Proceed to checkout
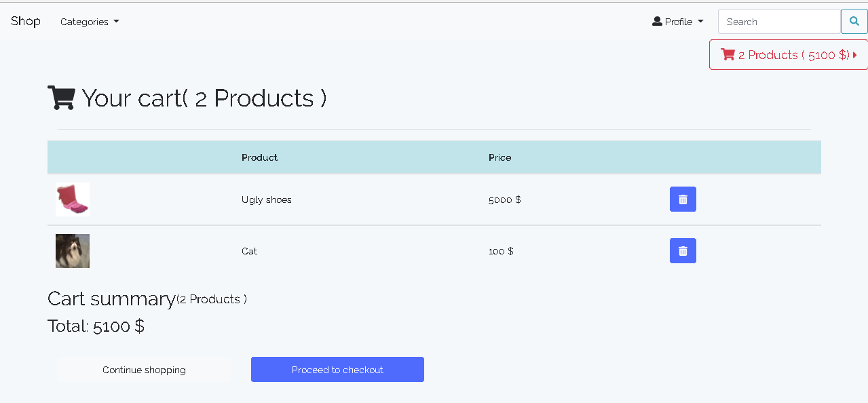The height and width of the screenshot is (403, 868). point(337,370)
